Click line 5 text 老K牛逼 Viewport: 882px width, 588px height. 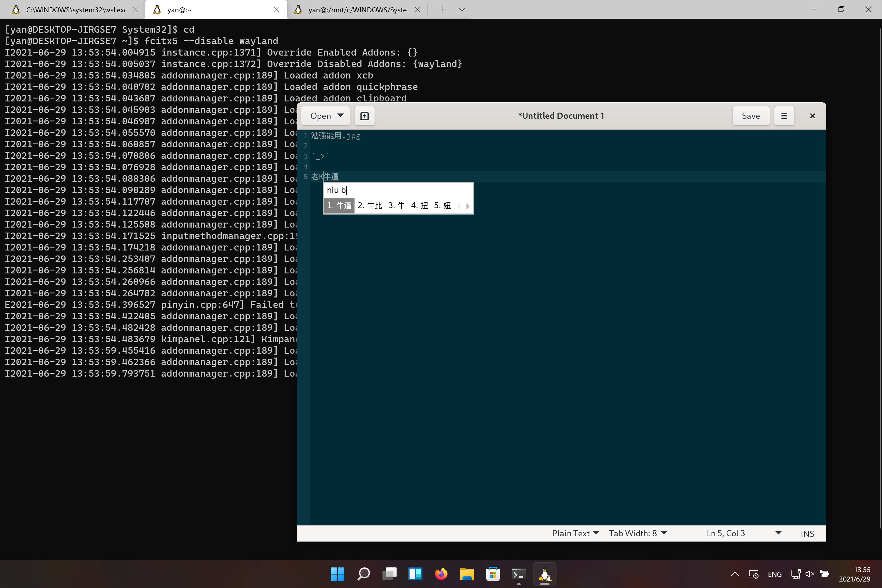325,177
